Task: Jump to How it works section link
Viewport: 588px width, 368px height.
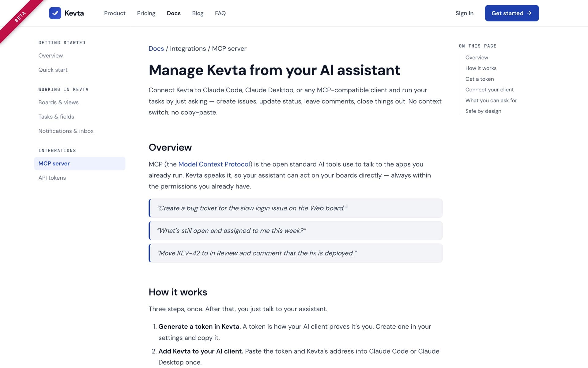Action: coord(481,68)
